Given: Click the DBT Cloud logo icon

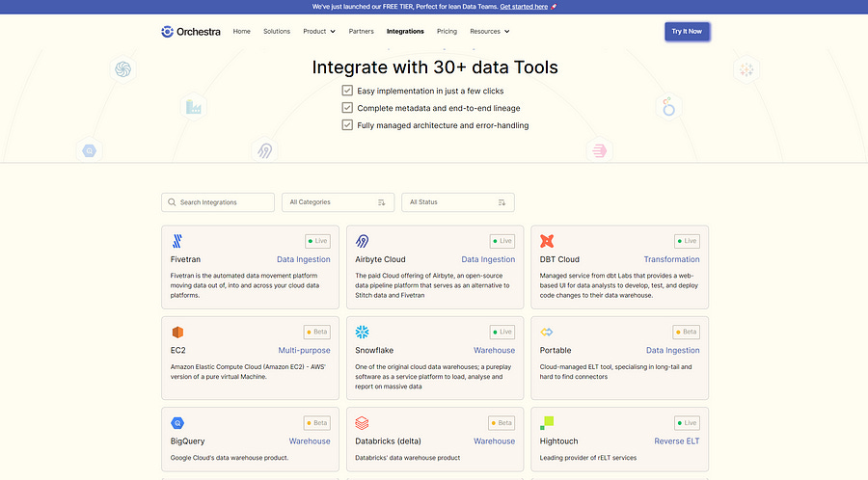Looking at the screenshot, I should 547,241.
